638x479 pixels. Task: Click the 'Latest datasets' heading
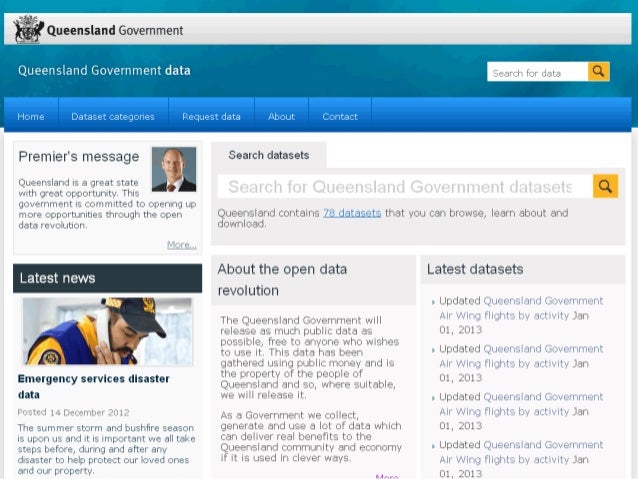[475, 269]
